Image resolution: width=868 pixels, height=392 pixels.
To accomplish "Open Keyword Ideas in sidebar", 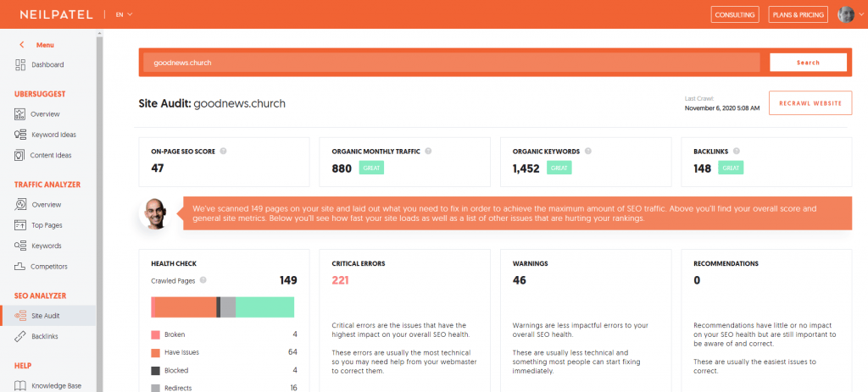I will tap(53, 135).
